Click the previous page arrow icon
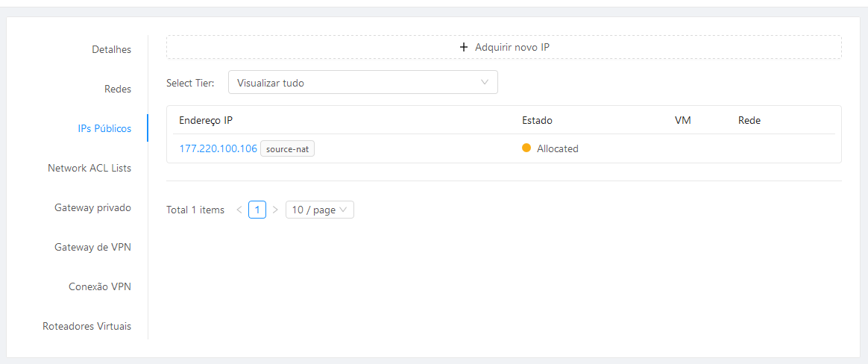The image size is (868, 364). 239,210
